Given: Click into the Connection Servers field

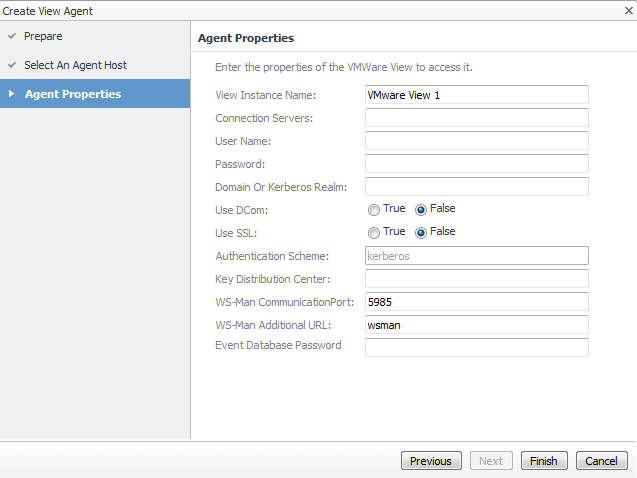Looking at the screenshot, I should pos(476,118).
